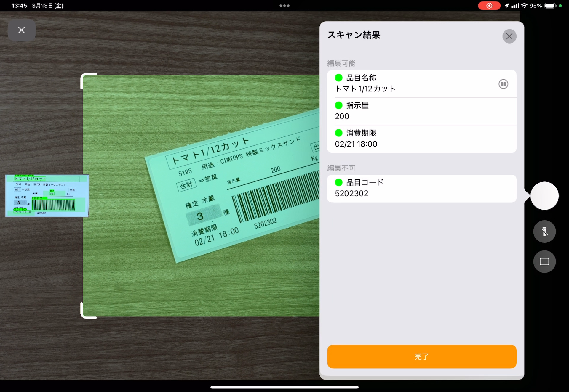Image resolution: width=569 pixels, height=392 pixels.
Task: Tap the home indicator bar at bottom
Action: [284, 387]
